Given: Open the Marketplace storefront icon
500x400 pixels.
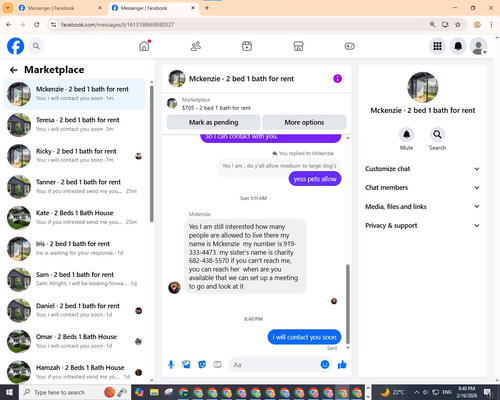Looking at the screenshot, I should tap(298, 46).
